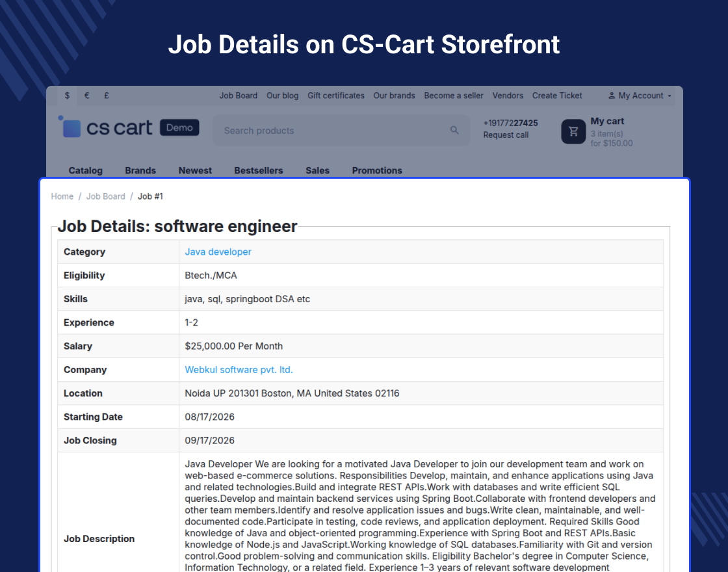Click the starting date 08/17/2026
The image size is (728, 572).
coord(209,417)
